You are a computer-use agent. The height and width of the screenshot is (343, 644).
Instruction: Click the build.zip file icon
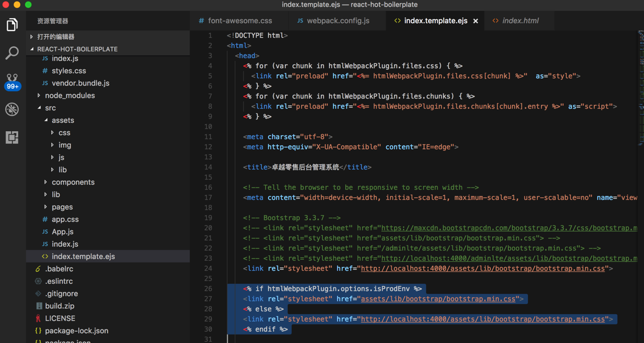pos(38,306)
